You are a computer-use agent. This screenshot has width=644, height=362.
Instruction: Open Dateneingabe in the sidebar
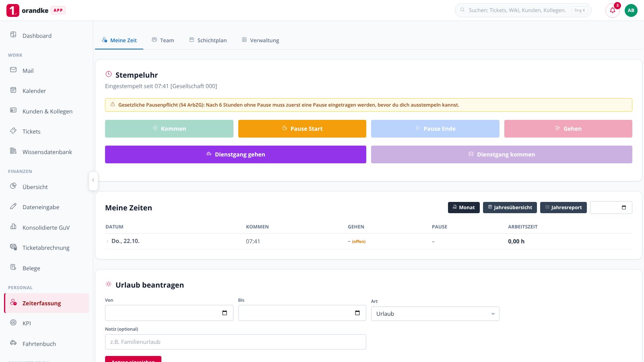46,207
